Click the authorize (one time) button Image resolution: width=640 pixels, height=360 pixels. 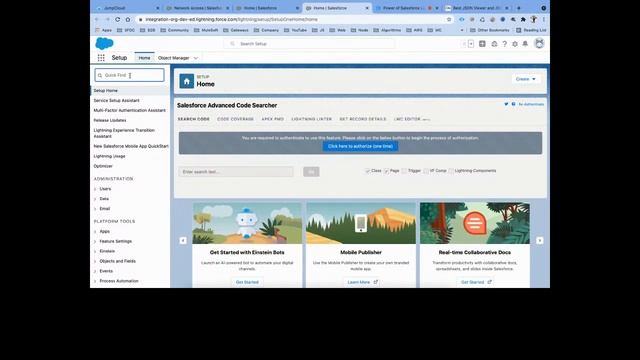[360, 146]
